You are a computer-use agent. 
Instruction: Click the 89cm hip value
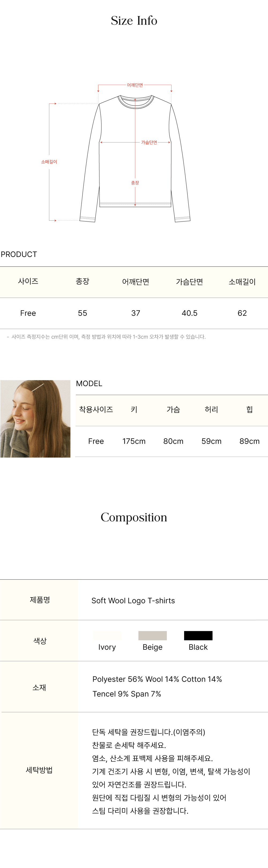click(x=250, y=441)
